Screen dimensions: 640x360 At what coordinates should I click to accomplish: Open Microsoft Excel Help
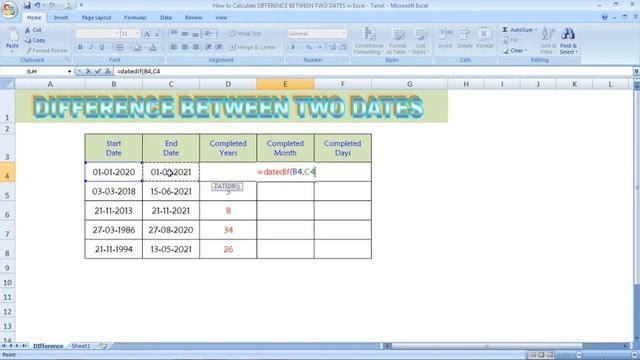[604, 17]
